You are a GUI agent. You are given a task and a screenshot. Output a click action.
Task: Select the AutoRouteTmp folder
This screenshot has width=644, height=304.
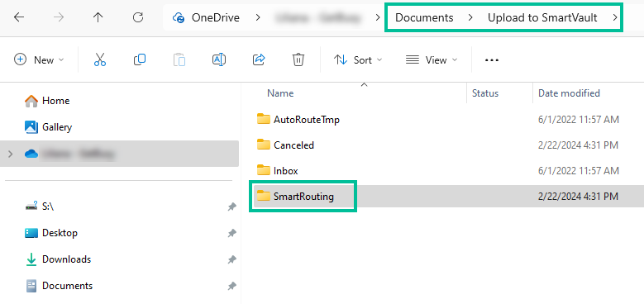pyautogui.click(x=307, y=120)
